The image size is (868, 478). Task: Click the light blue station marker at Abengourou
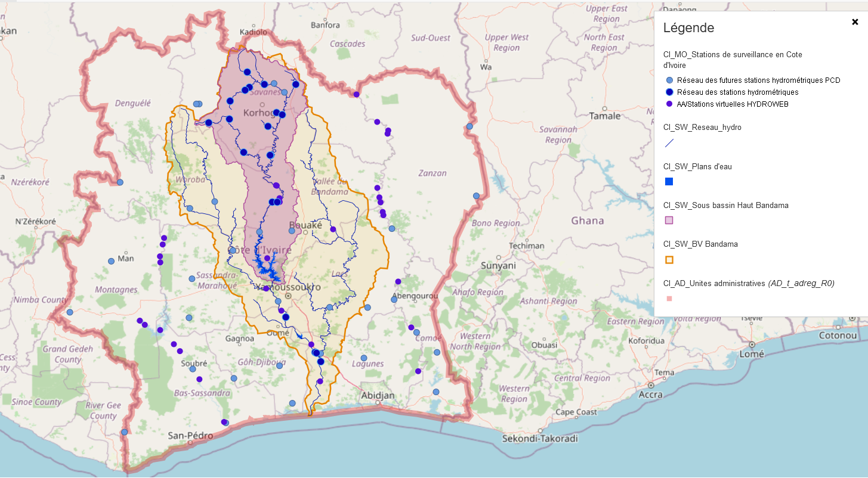pyautogui.click(x=394, y=299)
